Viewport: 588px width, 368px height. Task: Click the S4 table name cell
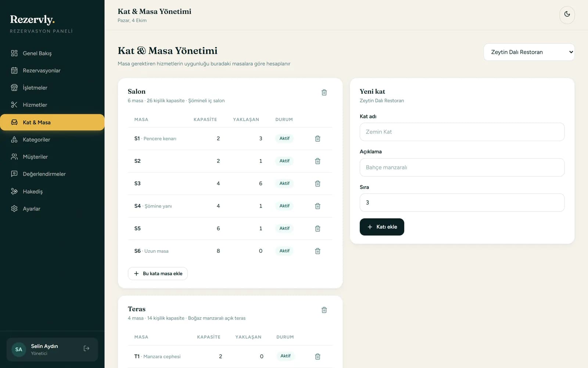pos(153,206)
